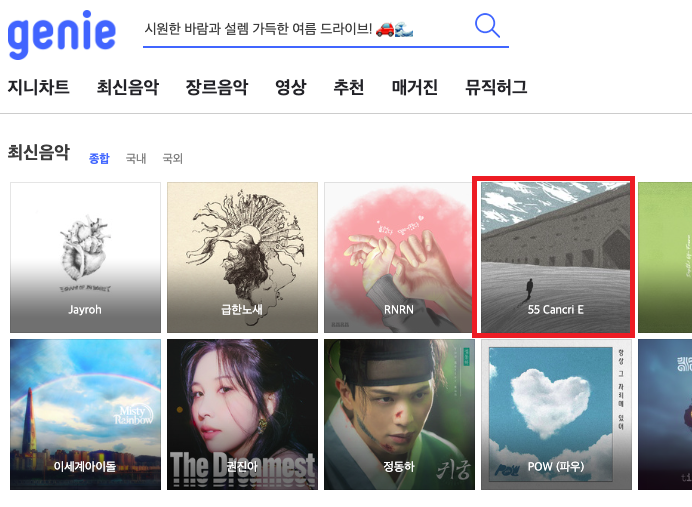Screen dimensions: 692x507
Task: Open the 이세계아이돌 Misty Rainbow album
Action: 85,414
